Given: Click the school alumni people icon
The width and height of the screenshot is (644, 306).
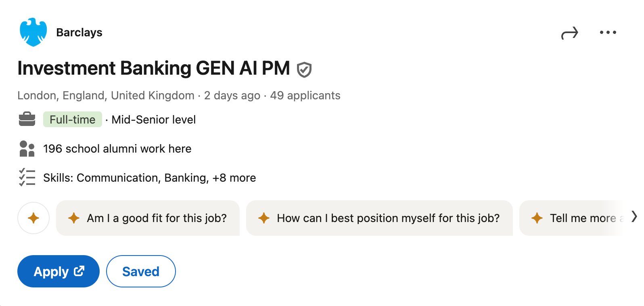Looking at the screenshot, I should (27, 149).
